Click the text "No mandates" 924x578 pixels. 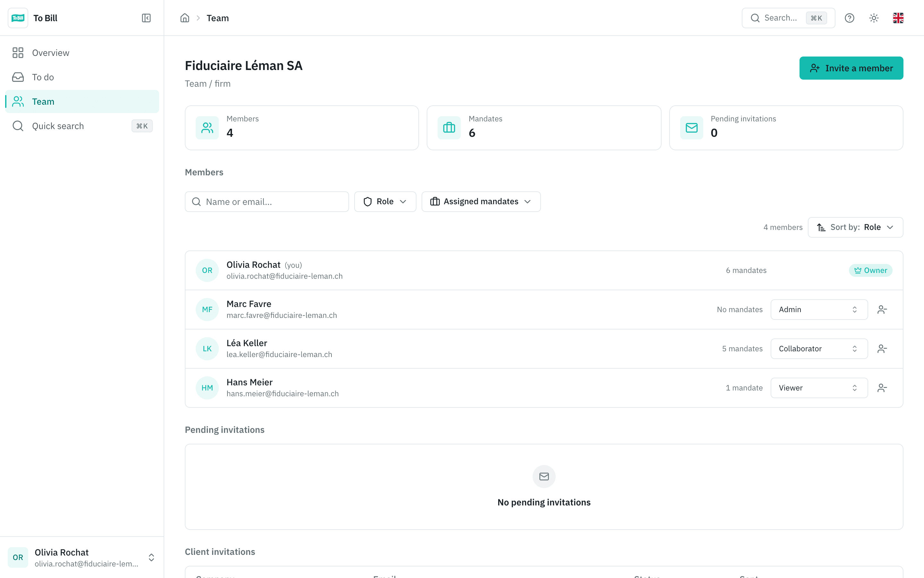coord(740,310)
